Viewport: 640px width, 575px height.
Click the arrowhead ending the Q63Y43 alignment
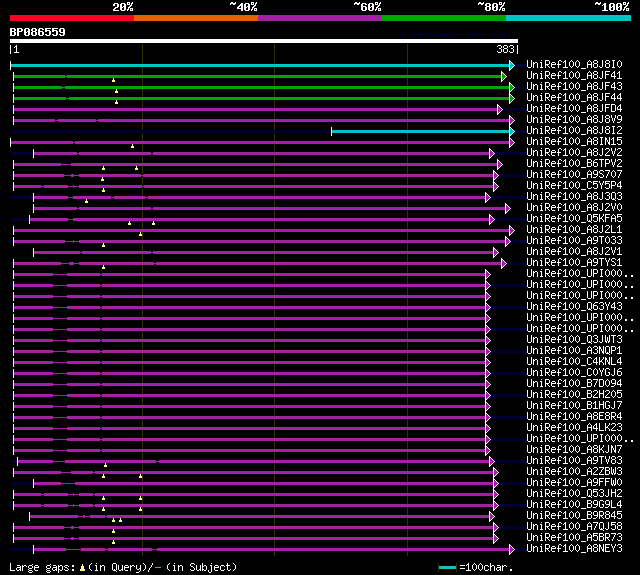click(x=488, y=307)
